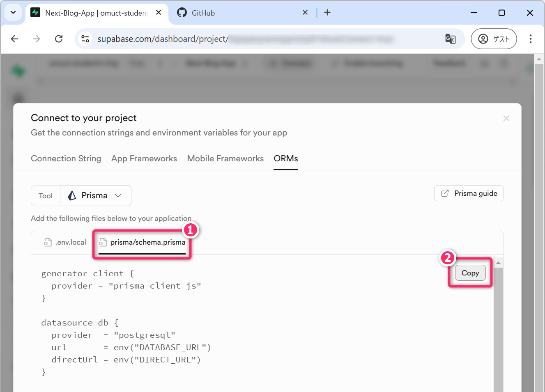Open the site information icon in address bar
The height and width of the screenshot is (392, 545).
point(85,39)
